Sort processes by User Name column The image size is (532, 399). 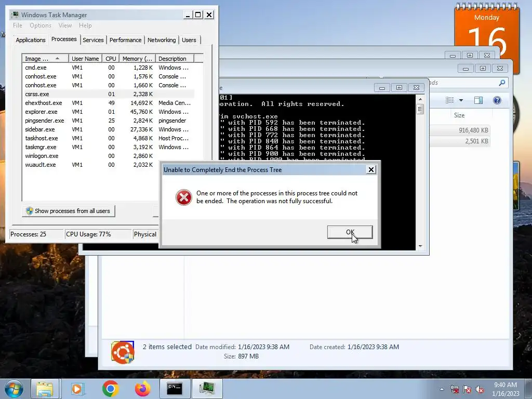(85, 59)
